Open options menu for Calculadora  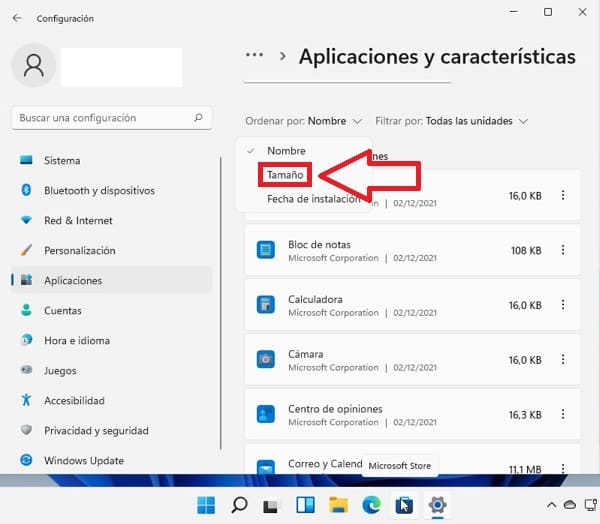tap(563, 305)
